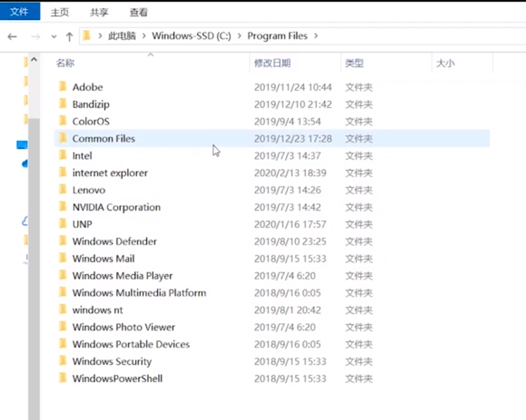Expand chevron after Windows-SSD (C:)

(x=239, y=36)
